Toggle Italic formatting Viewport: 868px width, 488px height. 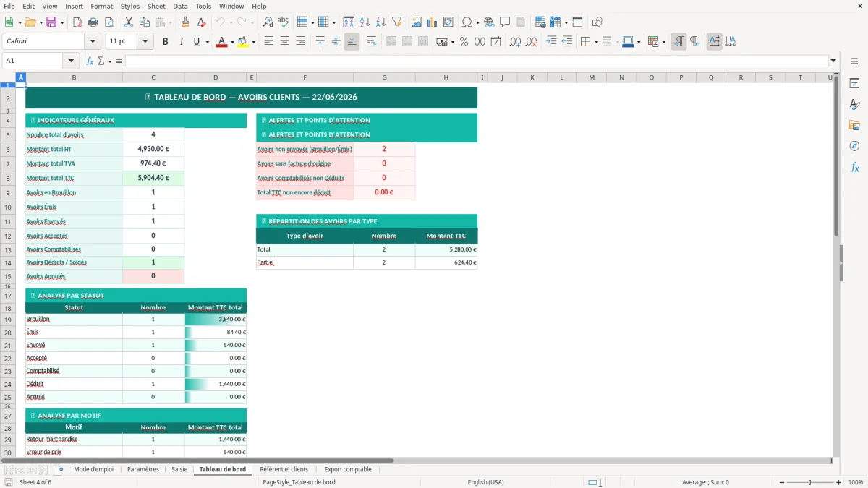click(182, 42)
